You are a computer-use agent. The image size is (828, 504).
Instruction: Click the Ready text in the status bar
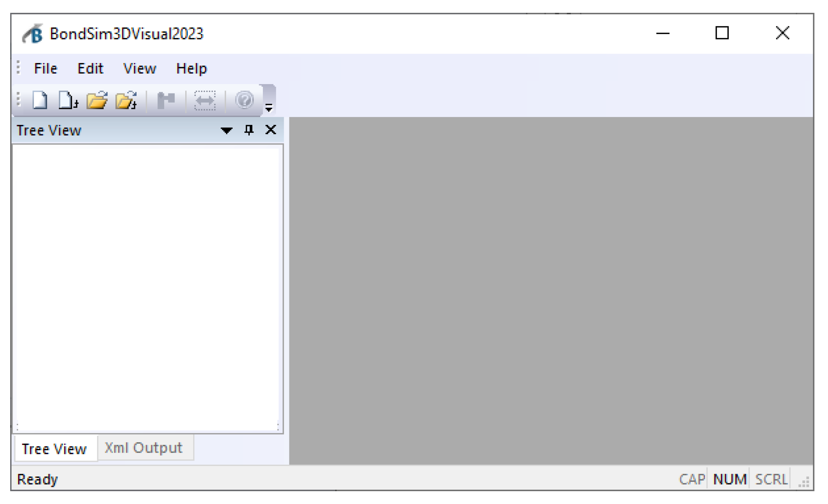[38, 479]
